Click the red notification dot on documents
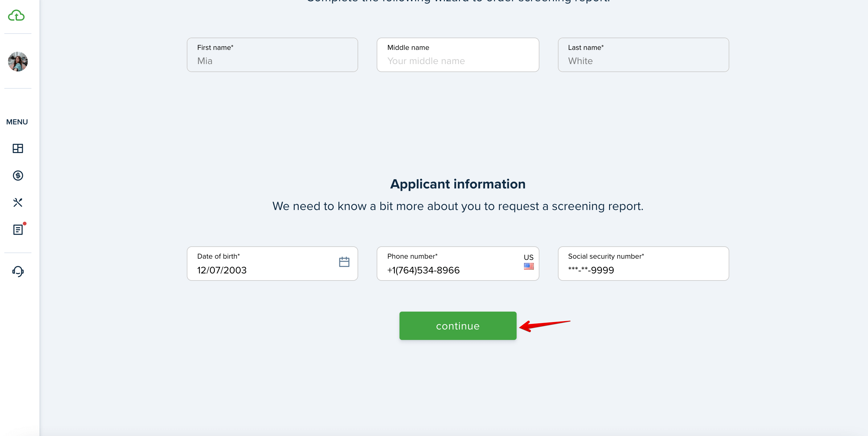 pyautogui.click(x=25, y=224)
